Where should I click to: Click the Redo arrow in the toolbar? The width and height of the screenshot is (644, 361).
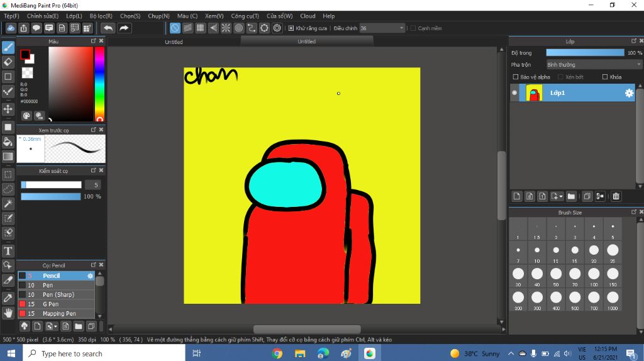coord(124,28)
